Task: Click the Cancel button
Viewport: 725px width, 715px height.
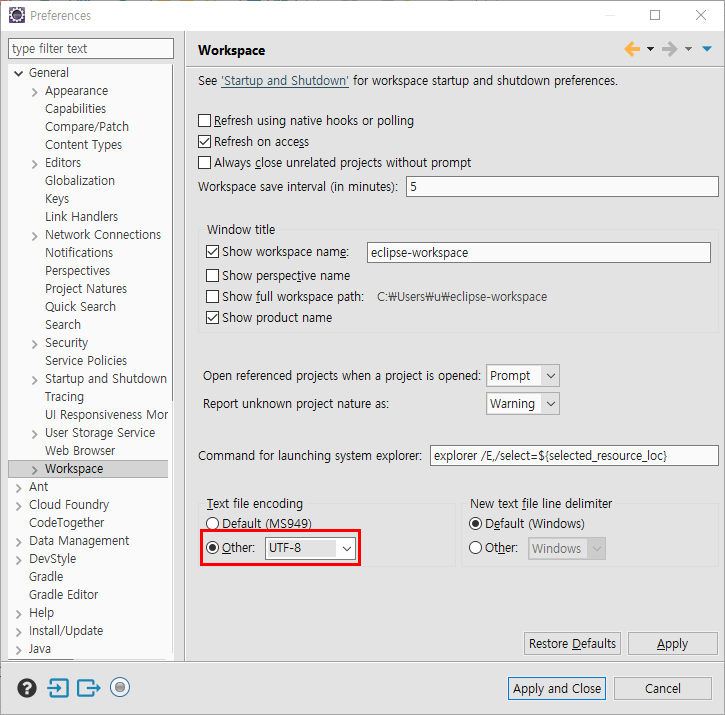Action: pyautogui.click(x=663, y=689)
